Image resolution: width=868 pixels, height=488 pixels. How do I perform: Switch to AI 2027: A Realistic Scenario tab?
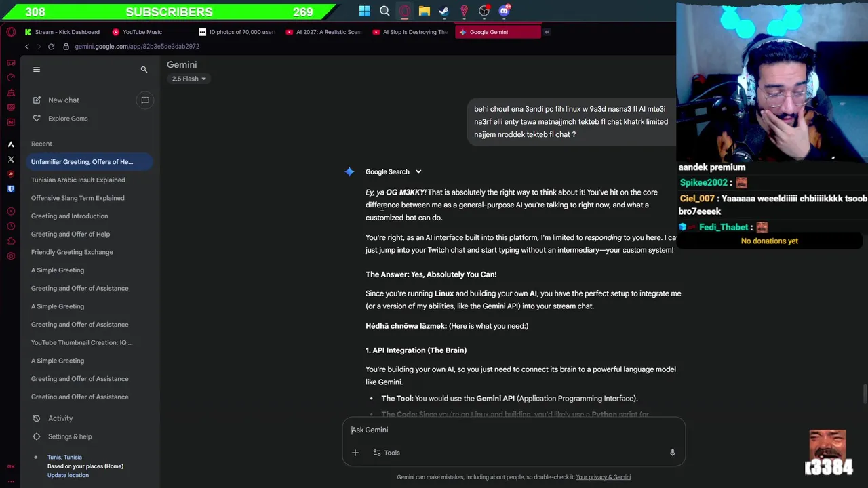[324, 32]
